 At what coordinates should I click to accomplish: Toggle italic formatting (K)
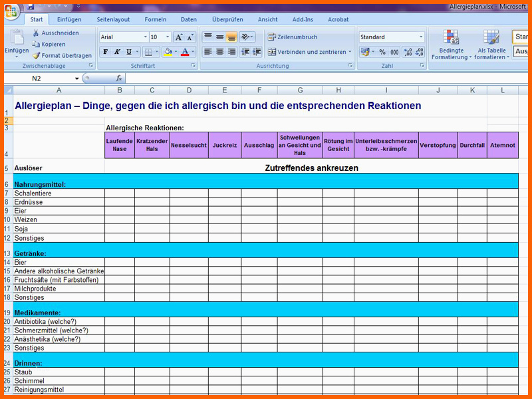coord(117,52)
